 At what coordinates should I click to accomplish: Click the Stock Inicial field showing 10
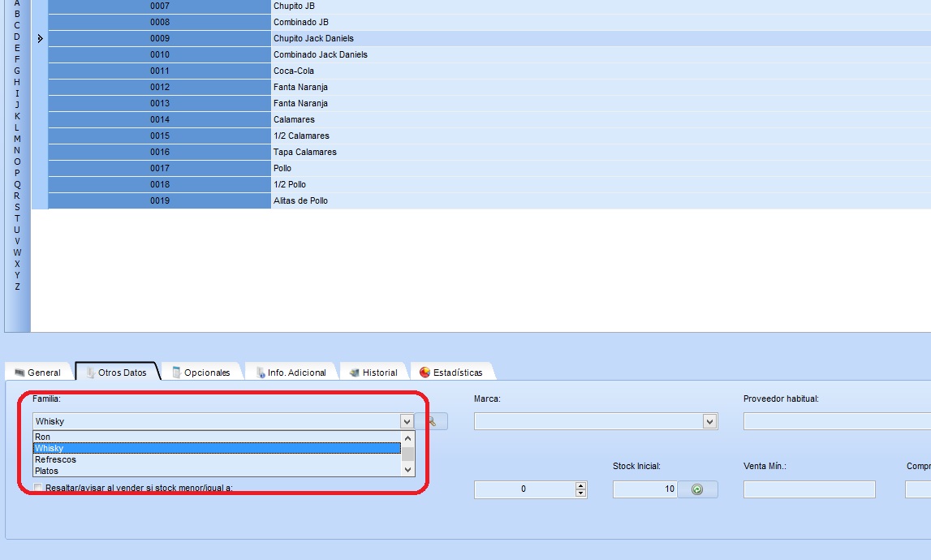(644, 489)
